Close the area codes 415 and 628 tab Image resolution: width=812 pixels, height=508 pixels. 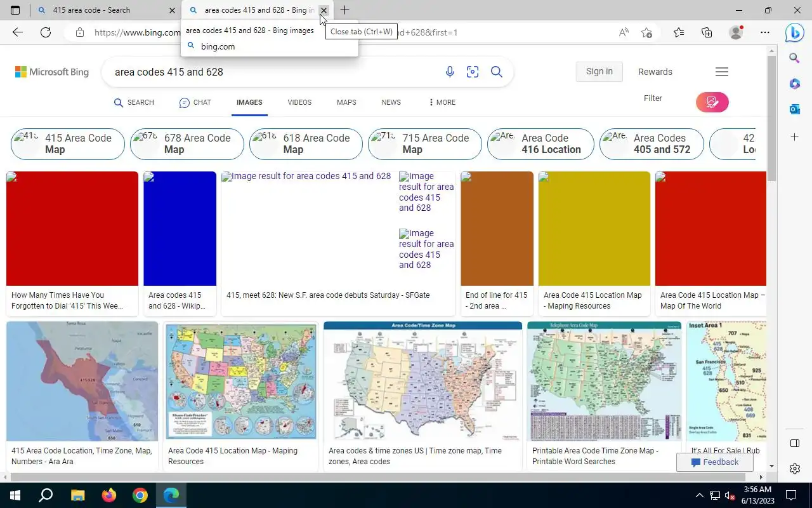324,10
